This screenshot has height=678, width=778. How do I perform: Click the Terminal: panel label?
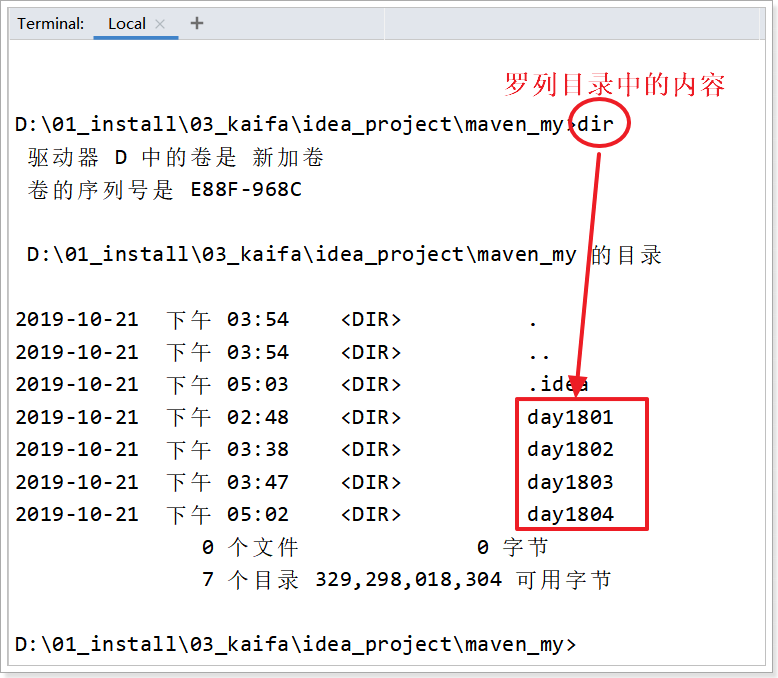tap(51, 24)
